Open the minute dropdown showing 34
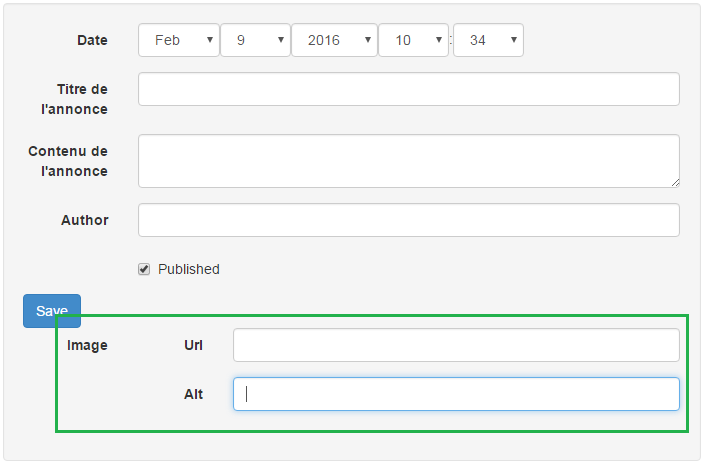Viewport: 706px width, 463px height. [488, 40]
